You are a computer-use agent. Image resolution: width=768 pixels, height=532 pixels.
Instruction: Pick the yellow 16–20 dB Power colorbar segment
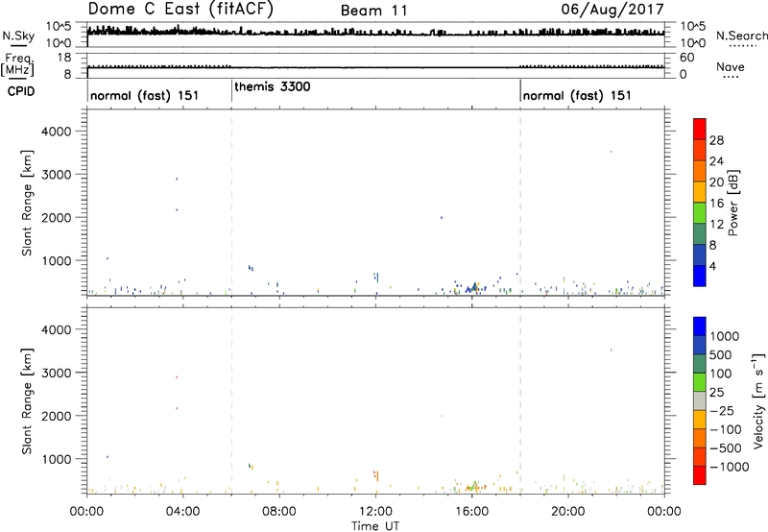pos(700,191)
